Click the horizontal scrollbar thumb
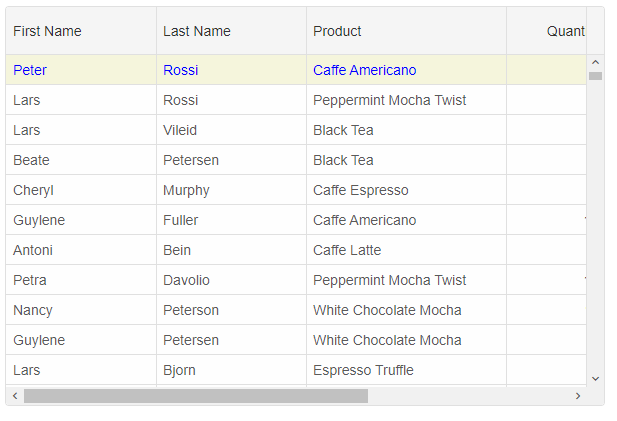The height and width of the screenshot is (421, 617). pyautogui.click(x=195, y=396)
